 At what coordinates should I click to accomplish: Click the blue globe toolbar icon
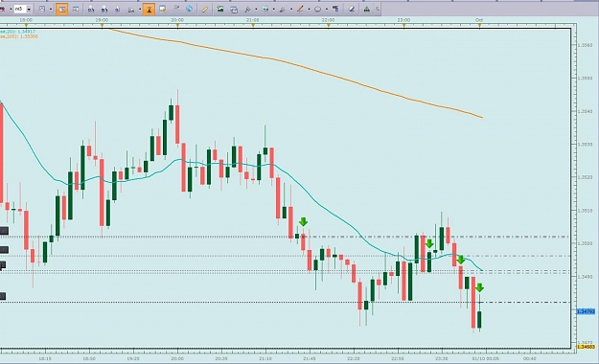[189, 9]
